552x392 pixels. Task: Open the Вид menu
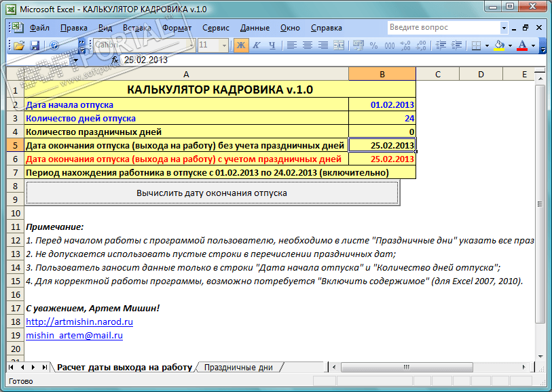(x=105, y=28)
